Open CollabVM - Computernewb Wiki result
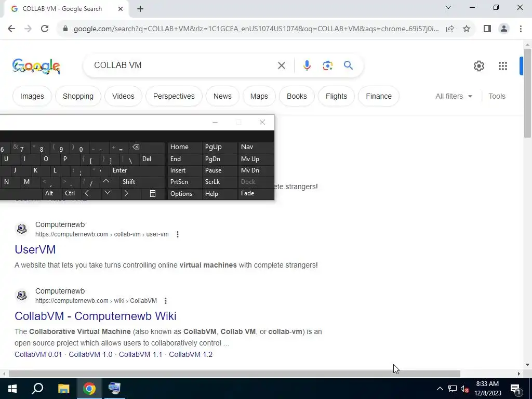 point(96,316)
